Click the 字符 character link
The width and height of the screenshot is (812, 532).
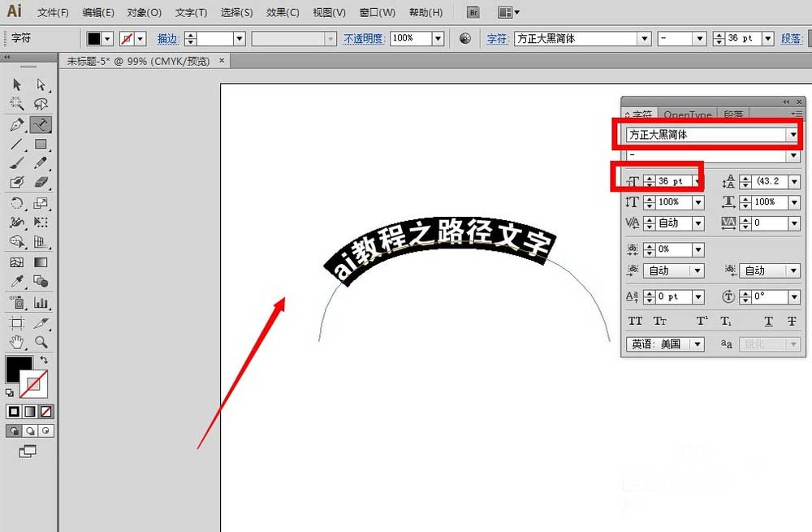pyautogui.click(x=498, y=38)
